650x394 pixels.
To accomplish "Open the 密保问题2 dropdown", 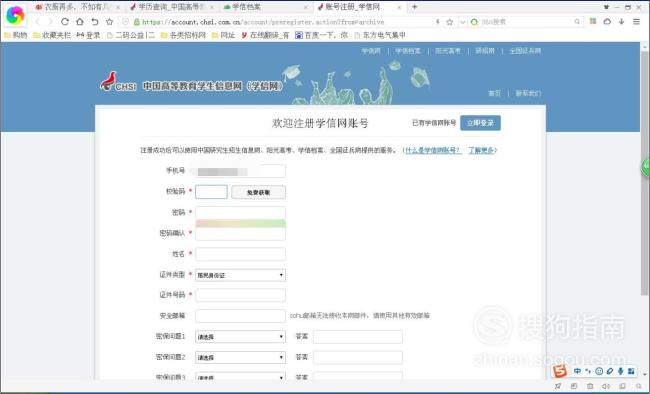I will (240, 357).
